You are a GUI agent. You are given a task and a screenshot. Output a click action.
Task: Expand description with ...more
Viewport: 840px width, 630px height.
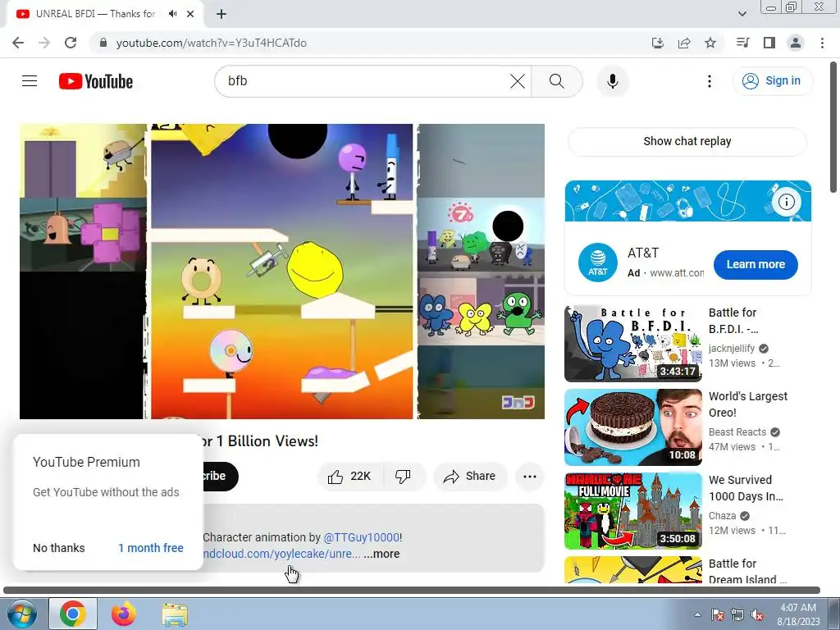(381, 554)
